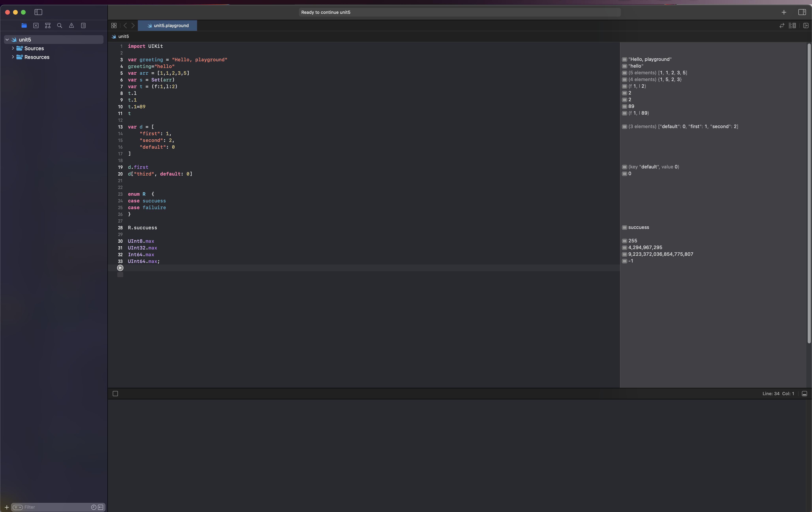Screen dimensions: 812x512
Task: Toggle the debug area visibility button
Action: [804, 394]
